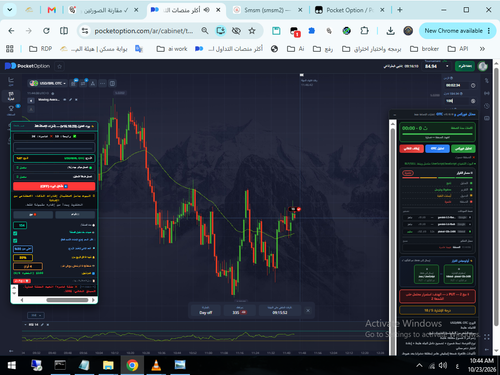500x375 pixels.
Task: Click the green analyze button in analyzer panel
Action: [463, 148]
